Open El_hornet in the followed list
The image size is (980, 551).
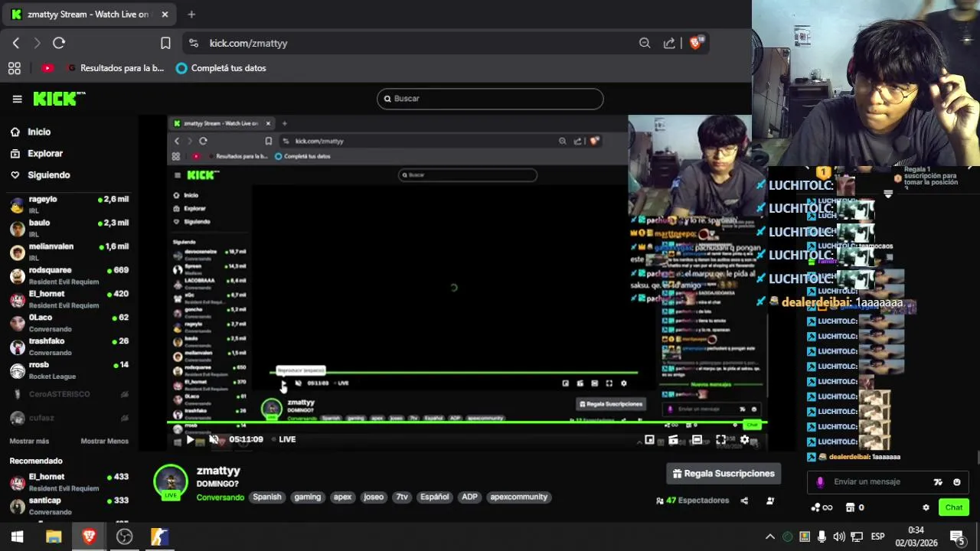(69, 299)
